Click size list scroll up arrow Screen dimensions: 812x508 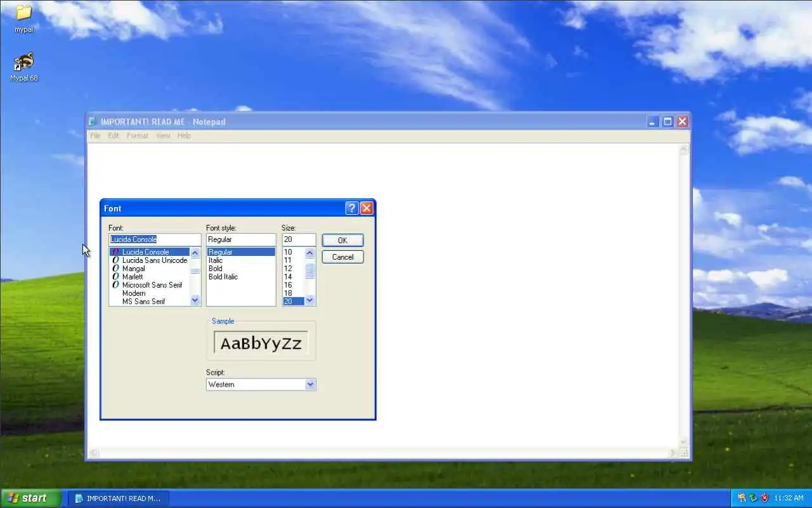click(x=310, y=253)
